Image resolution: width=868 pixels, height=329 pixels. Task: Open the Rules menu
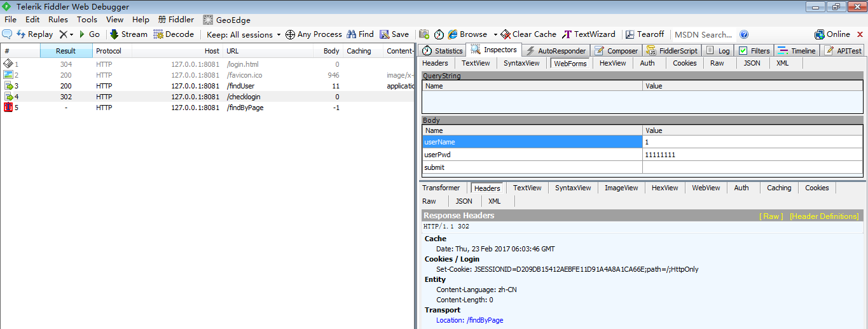tap(58, 20)
